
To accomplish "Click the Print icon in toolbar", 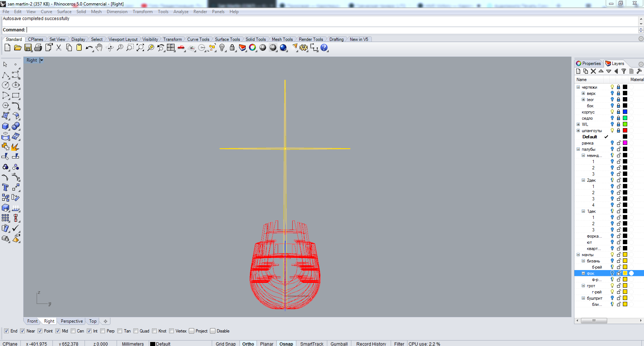I will (x=38, y=48).
